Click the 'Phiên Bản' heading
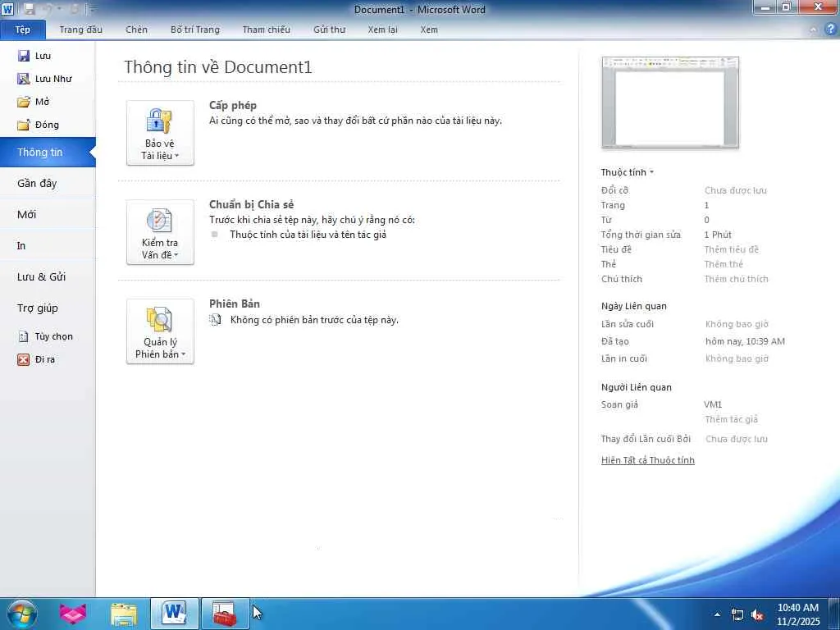Image resolution: width=840 pixels, height=630 pixels. 234,304
